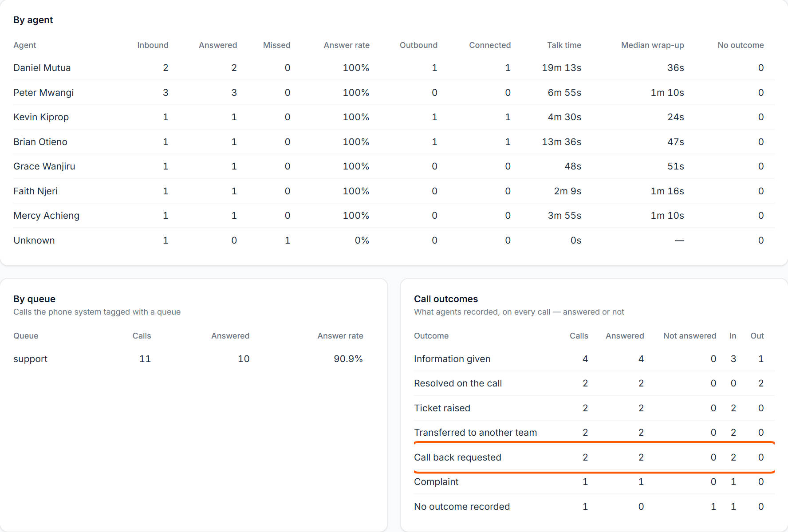Click the Median wrap-up column header
Viewport: 788px width, 532px height.
click(x=652, y=45)
